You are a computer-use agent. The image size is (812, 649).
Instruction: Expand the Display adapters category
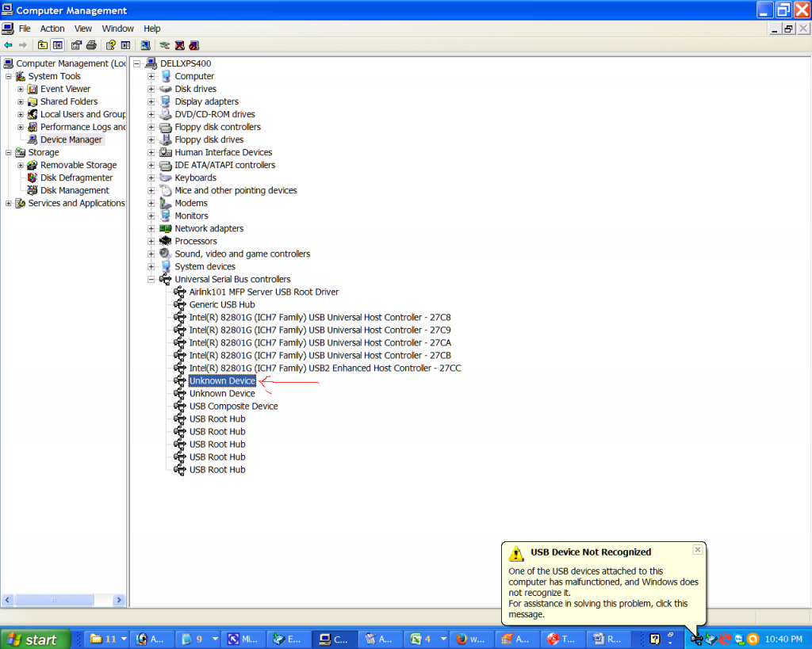(151, 102)
